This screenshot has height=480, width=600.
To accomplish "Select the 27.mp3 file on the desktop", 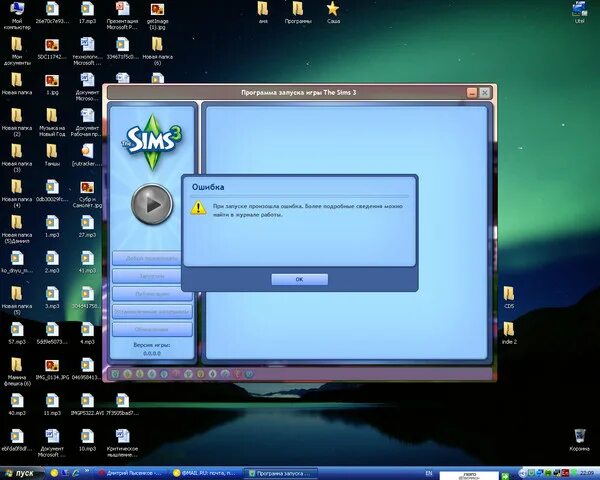I will (x=87, y=227).
